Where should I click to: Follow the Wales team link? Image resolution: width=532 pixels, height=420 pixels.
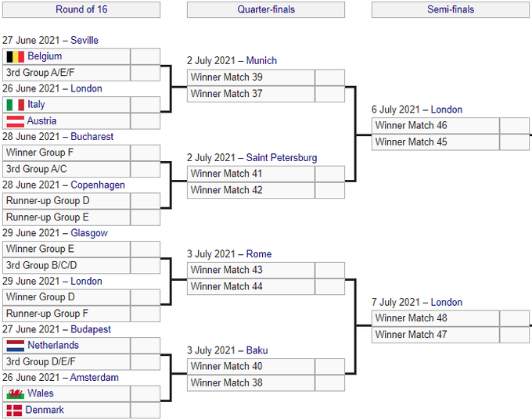coord(41,393)
